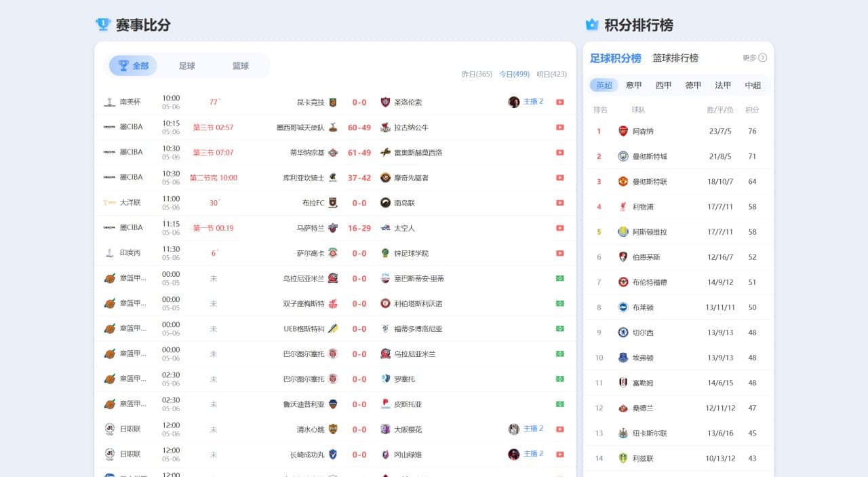Click score 61-49 of 蒂华纳宗基 match

(x=359, y=153)
